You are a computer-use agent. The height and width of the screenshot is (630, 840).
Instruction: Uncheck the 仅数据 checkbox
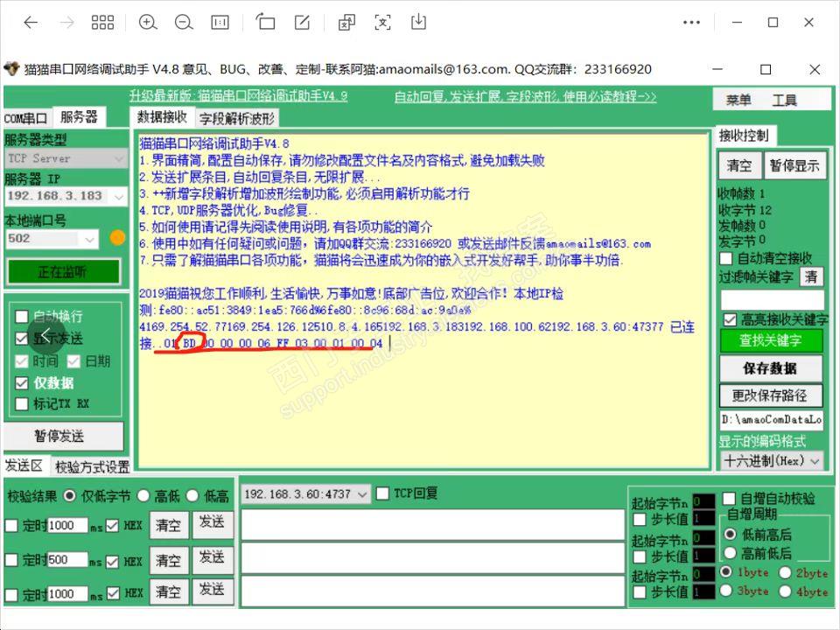point(21,383)
